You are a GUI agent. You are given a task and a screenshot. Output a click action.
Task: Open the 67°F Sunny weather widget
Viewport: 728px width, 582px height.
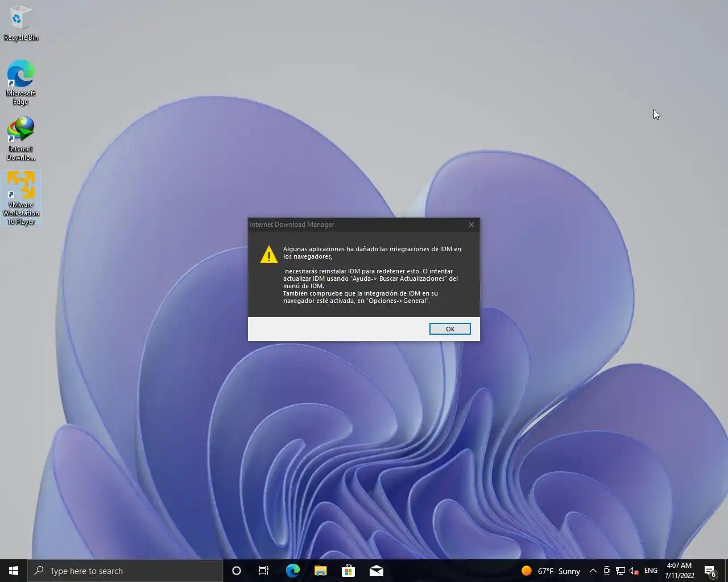pos(551,571)
